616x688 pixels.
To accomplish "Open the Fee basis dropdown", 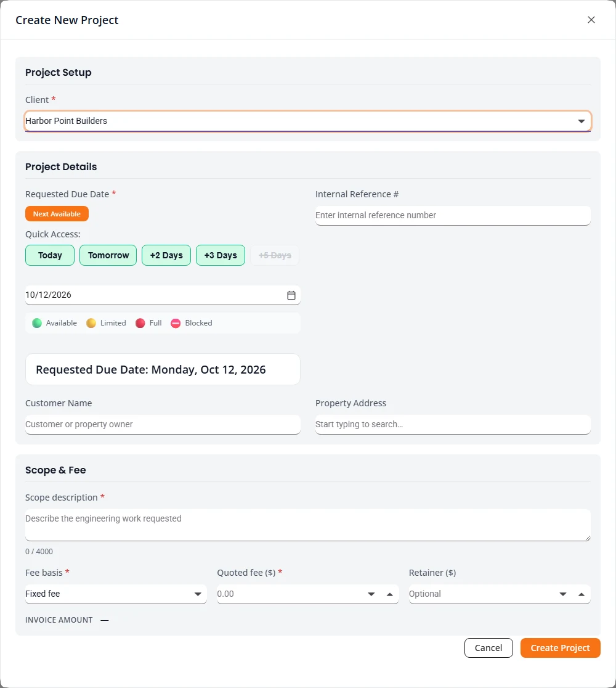I will [x=116, y=594].
